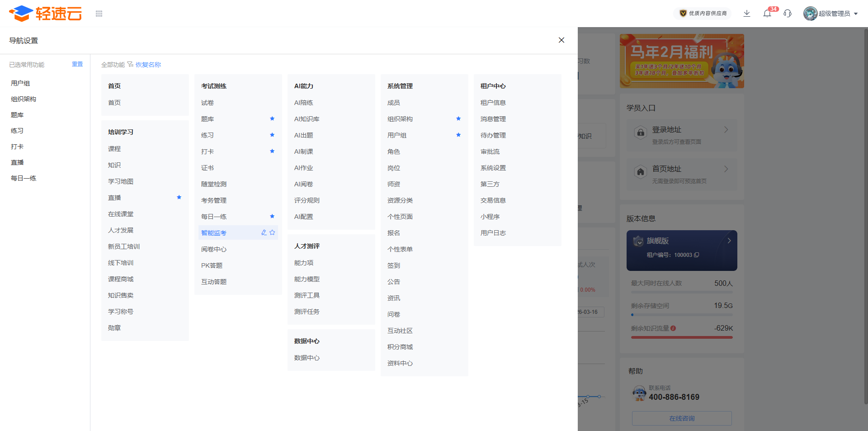Open the 超级管理员 account dropdown
The height and width of the screenshot is (431, 868).
pyautogui.click(x=830, y=14)
